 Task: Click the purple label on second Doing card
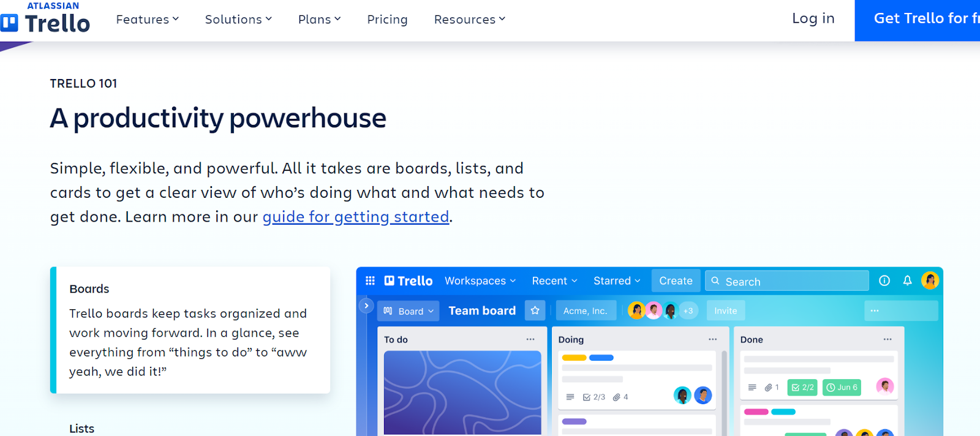point(575,421)
